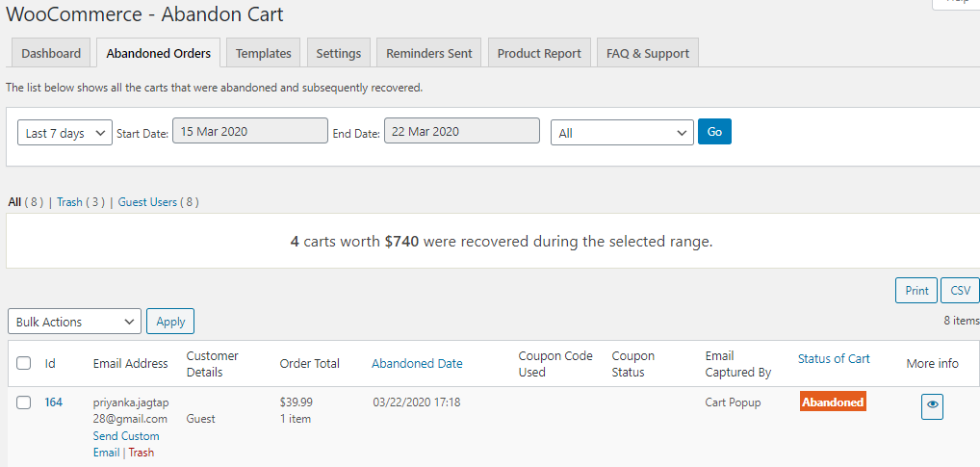Click the Print button

pyautogui.click(x=916, y=290)
